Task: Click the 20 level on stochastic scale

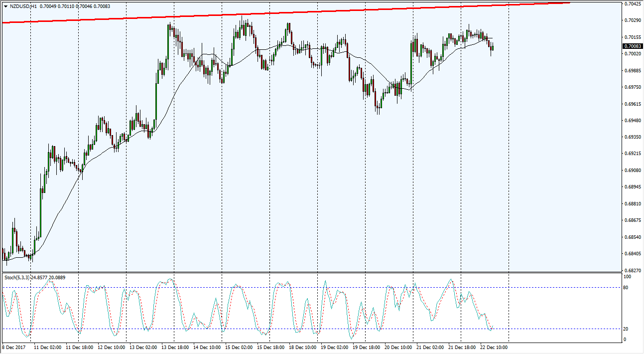Action: tap(626, 329)
